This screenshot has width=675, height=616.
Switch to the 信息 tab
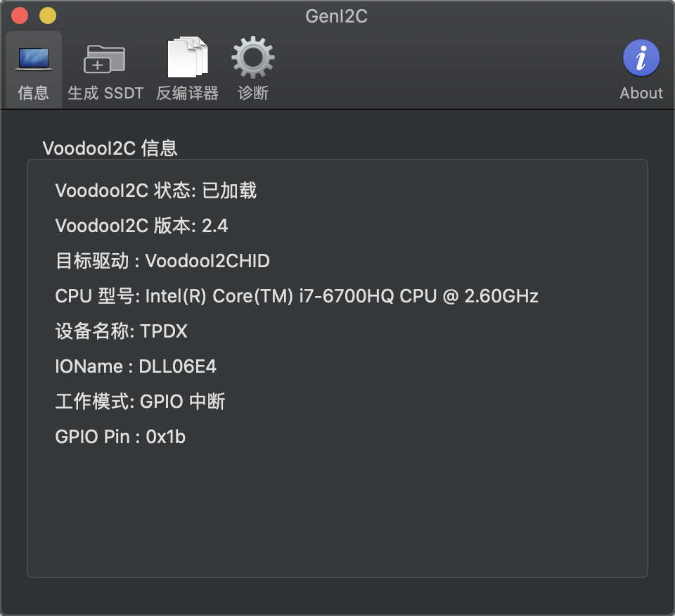coord(33,92)
